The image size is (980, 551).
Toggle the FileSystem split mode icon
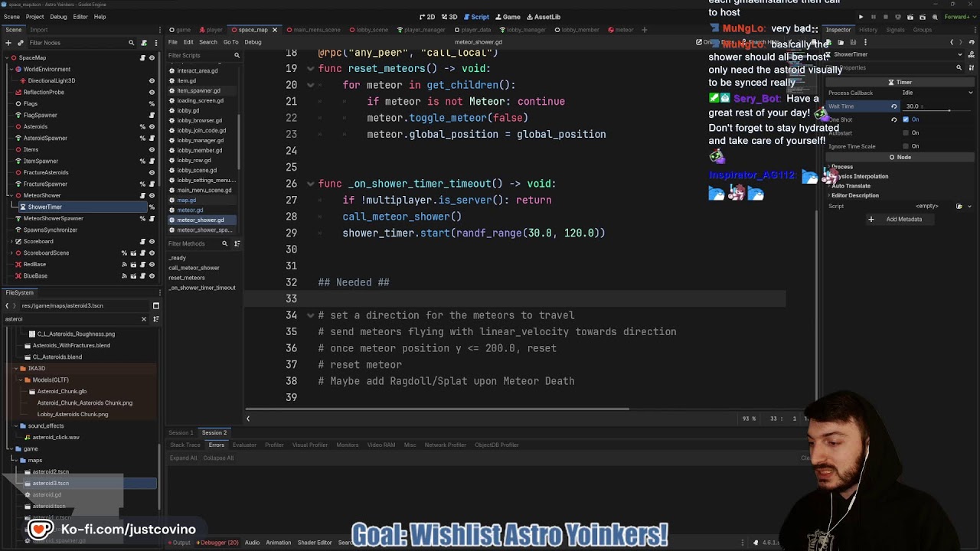coord(155,305)
